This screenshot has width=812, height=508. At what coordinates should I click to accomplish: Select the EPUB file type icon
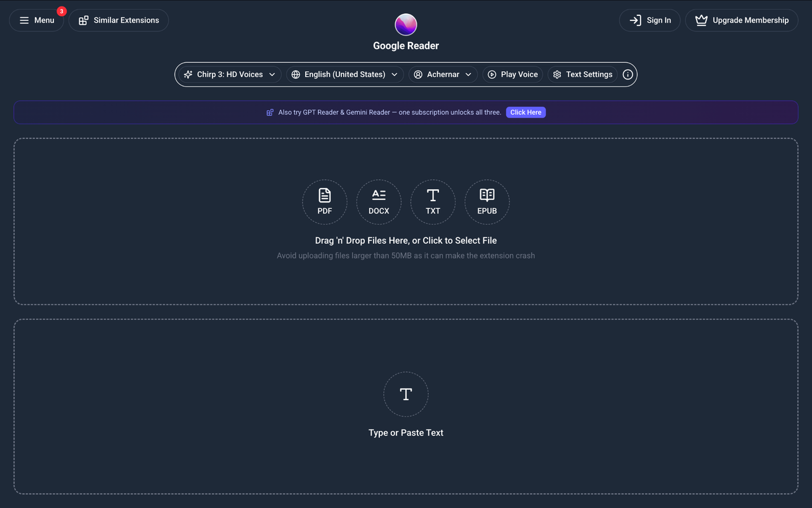coord(487,202)
